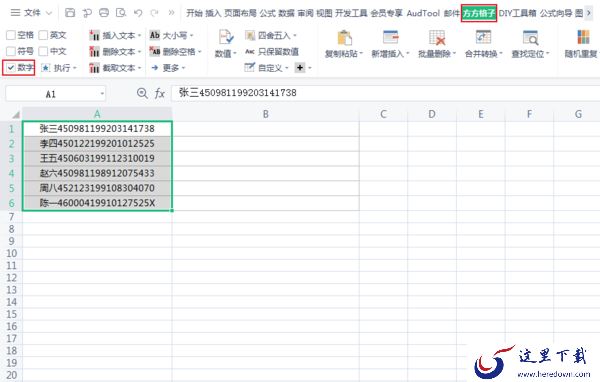Click the 自定义 custom icon
The height and width of the screenshot is (382, 600).
249,68
